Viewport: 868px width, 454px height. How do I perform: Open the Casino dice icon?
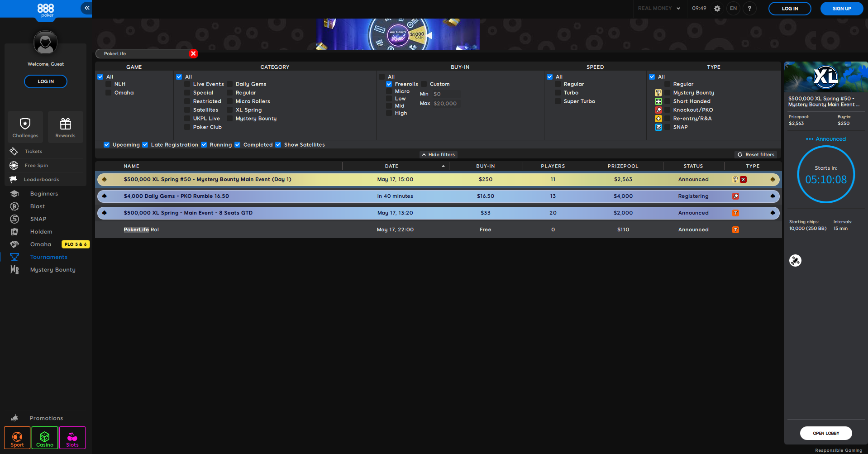[x=45, y=438]
